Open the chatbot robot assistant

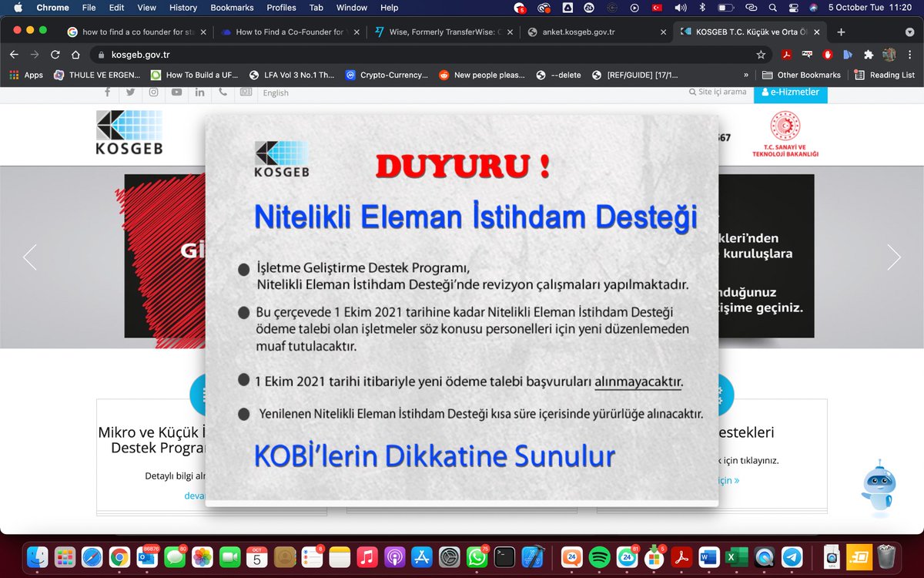879,489
